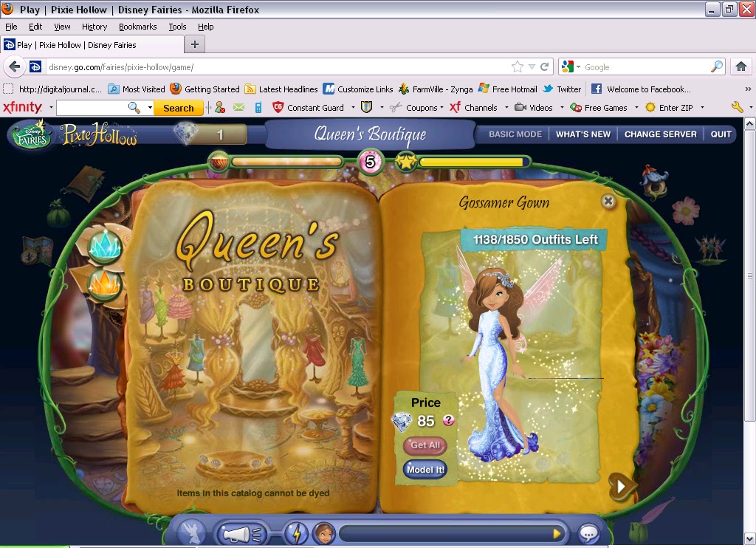Click the level 5 badge
The height and width of the screenshot is (548, 756).
point(371,162)
